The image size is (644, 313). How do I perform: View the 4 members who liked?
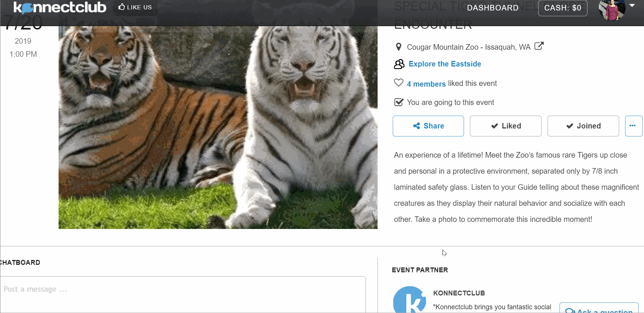(x=426, y=84)
